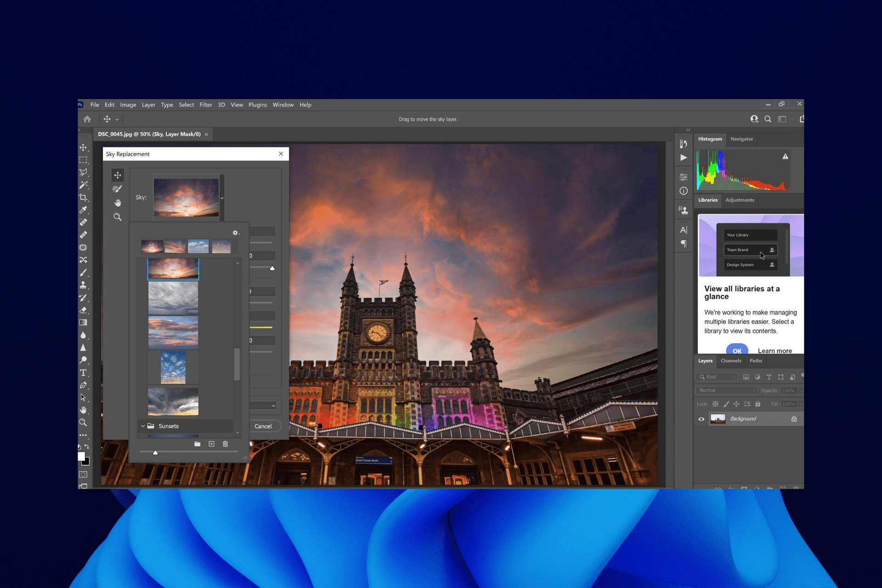Select the Gradient tool
The height and width of the screenshot is (588, 882).
pos(83,323)
